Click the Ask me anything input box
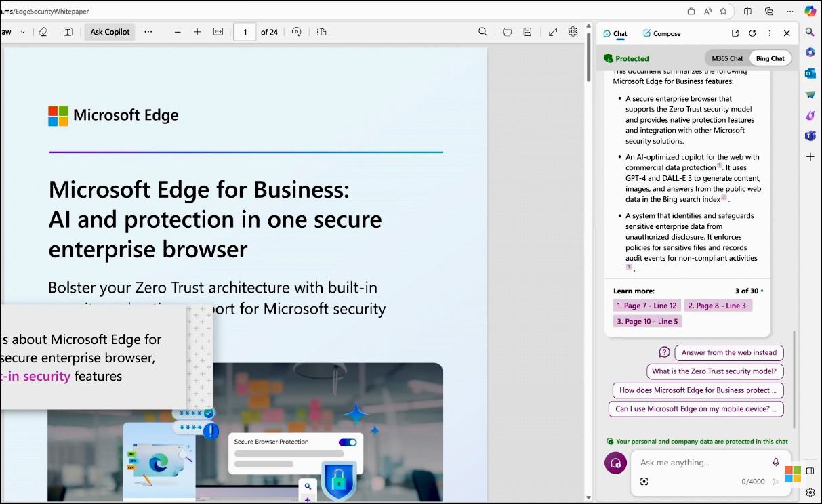 point(701,463)
